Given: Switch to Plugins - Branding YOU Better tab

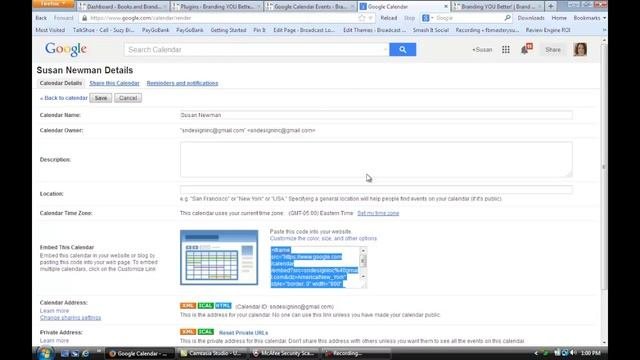Looking at the screenshot, I should (x=216, y=7).
